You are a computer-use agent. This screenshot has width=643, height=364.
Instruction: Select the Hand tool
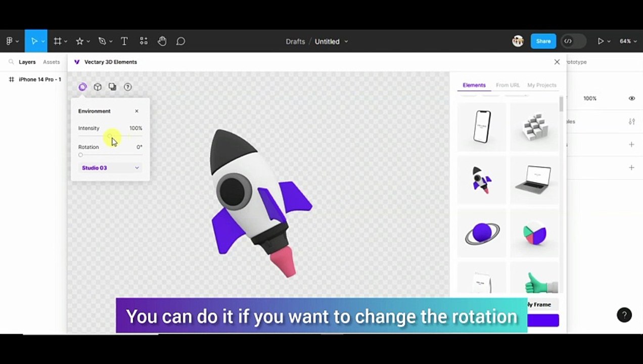pyautogui.click(x=162, y=41)
